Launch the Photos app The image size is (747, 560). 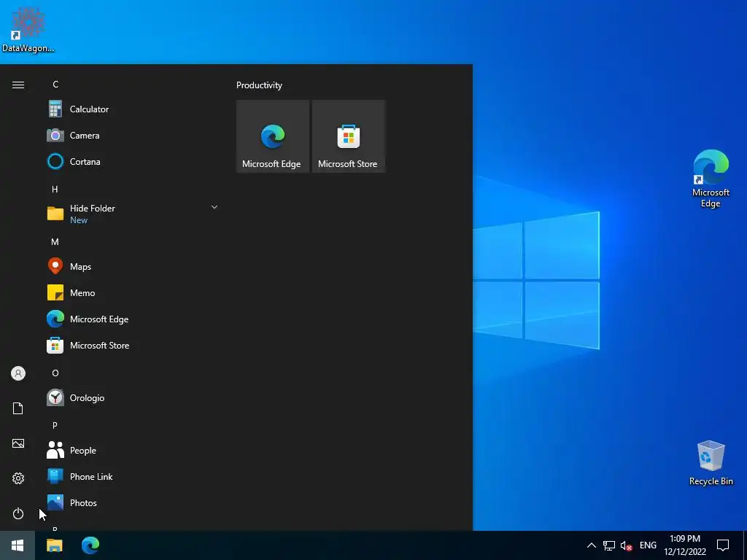(133, 502)
